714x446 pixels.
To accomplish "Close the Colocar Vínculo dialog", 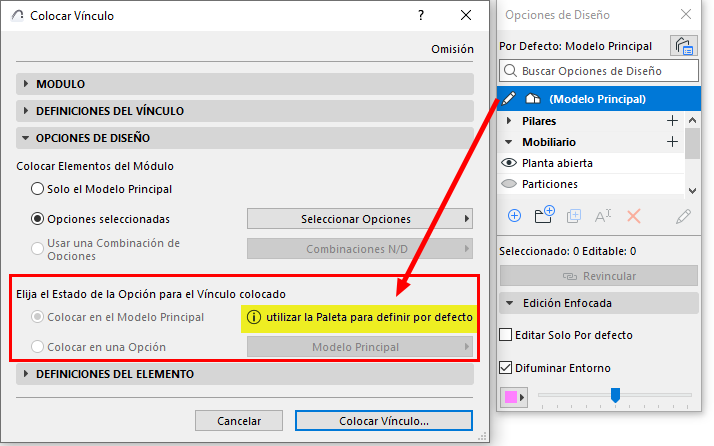I will coord(466,15).
